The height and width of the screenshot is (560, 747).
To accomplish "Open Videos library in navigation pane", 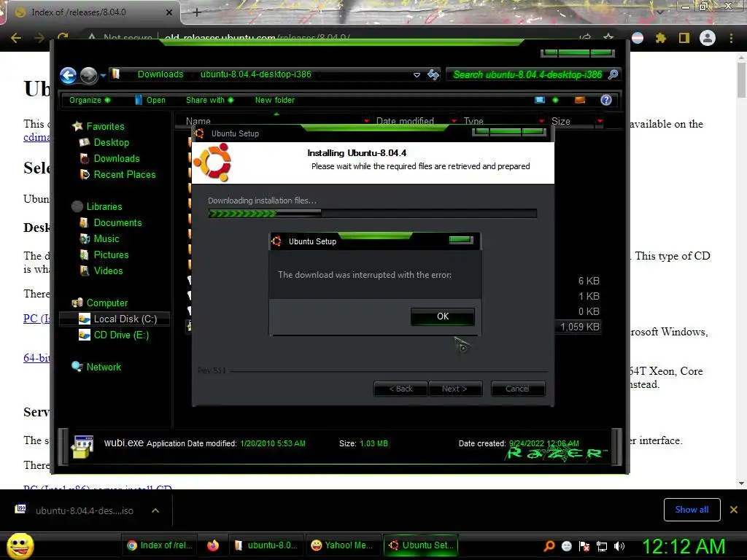I will click(108, 271).
